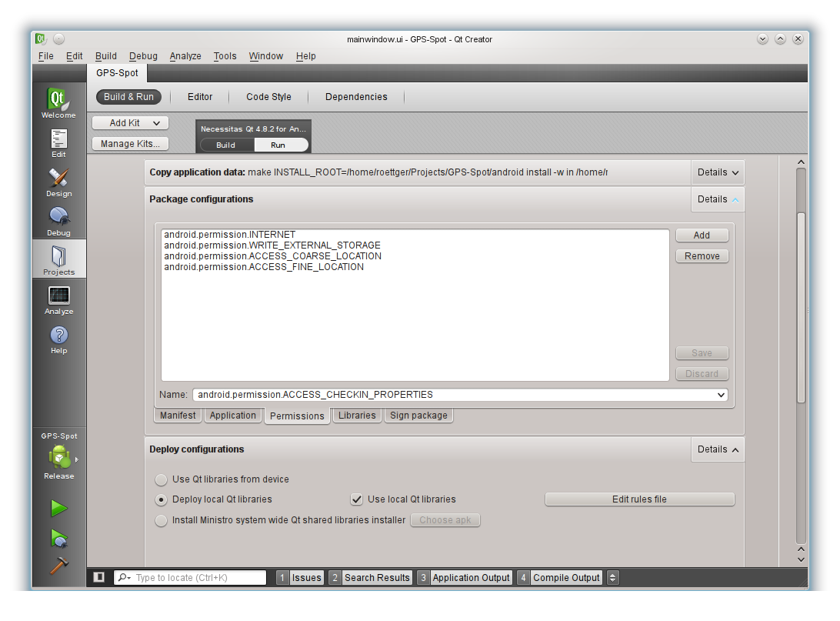This screenshot has height=621, width=840.
Task: Uncheck 'Use local Qt libraries' checkbox
Action: pos(356,499)
